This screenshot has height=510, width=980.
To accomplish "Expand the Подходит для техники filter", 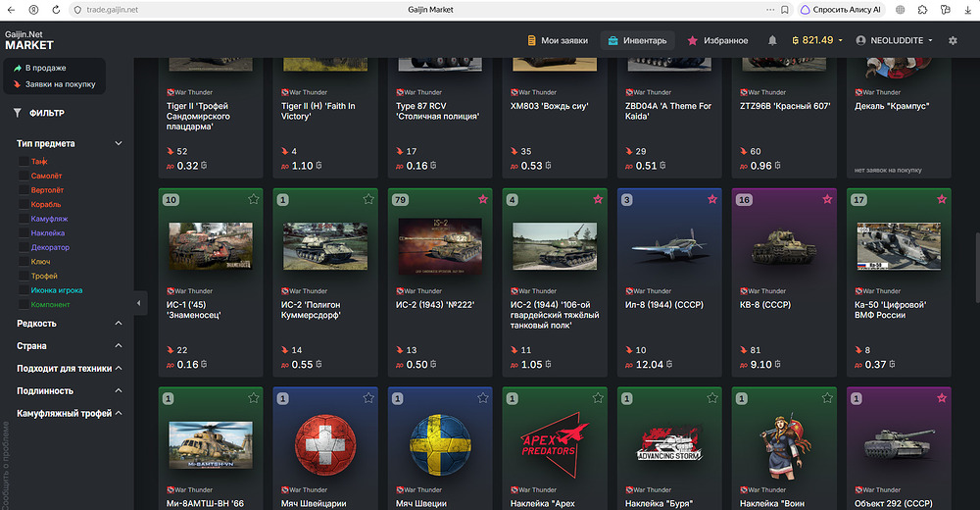I will pyautogui.click(x=119, y=368).
